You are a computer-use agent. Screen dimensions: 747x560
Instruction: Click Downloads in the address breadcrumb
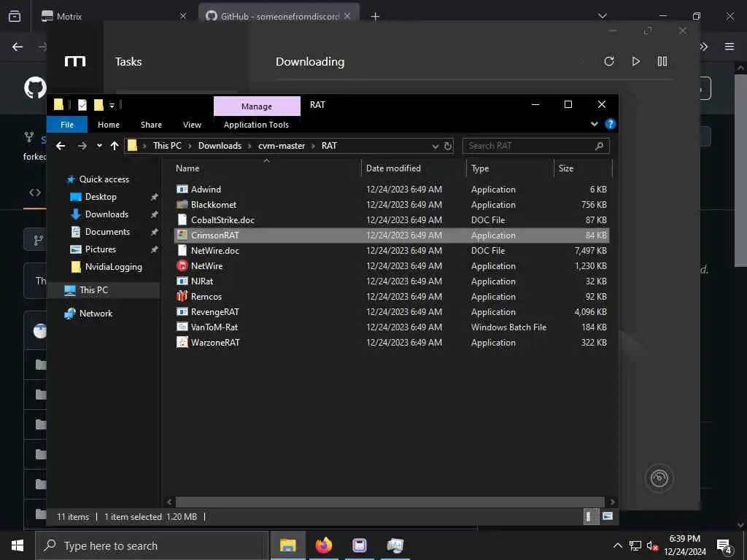[x=220, y=146]
